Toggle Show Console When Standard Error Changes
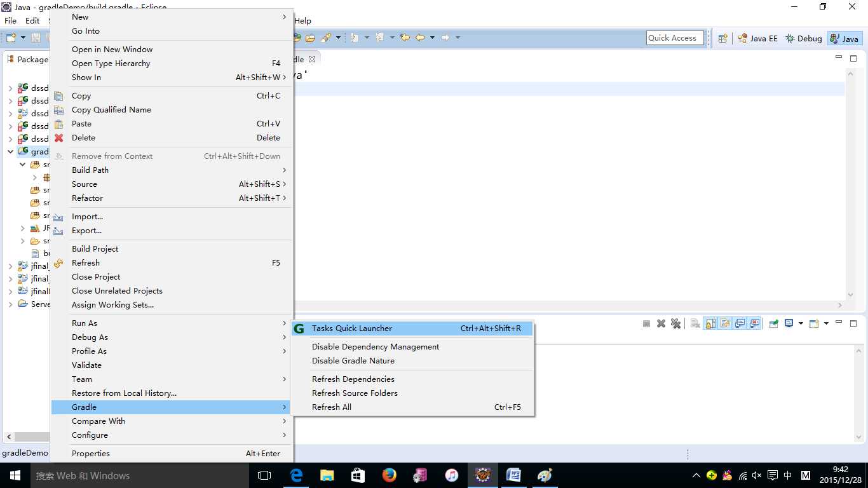The image size is (868, 488). click(755, 323)
